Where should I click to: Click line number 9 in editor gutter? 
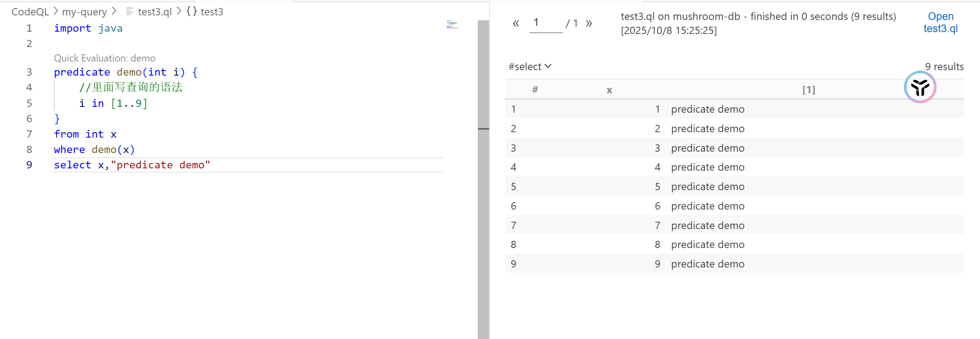coord(29,165)
